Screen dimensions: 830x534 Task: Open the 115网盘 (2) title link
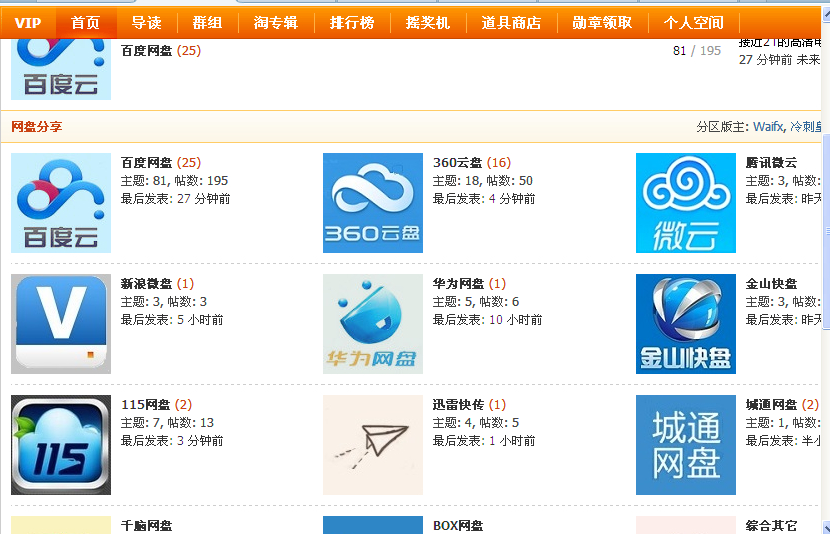156,405
